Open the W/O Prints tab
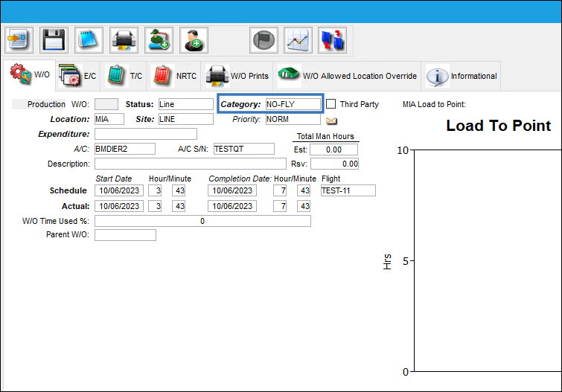562x392 pixels. coord(237,76)
